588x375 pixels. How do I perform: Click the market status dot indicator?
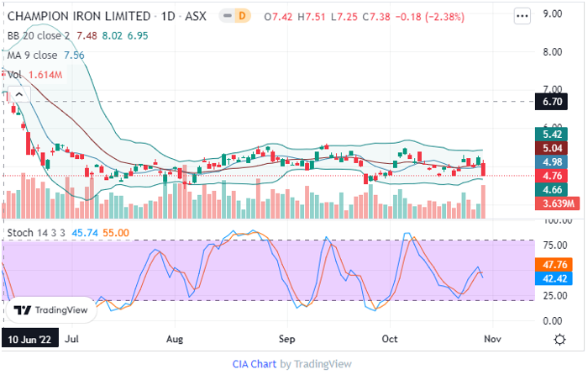point(227,17)
